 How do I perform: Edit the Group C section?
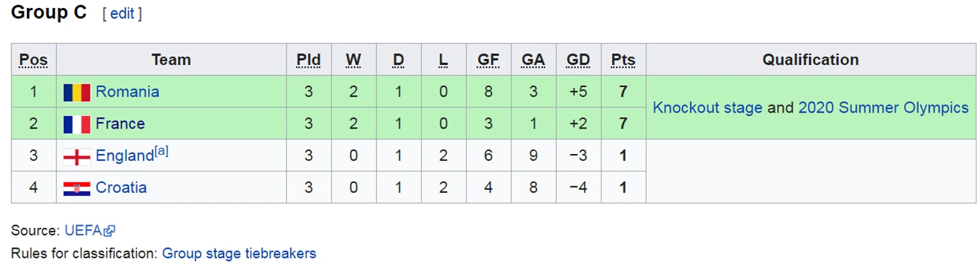122,14
